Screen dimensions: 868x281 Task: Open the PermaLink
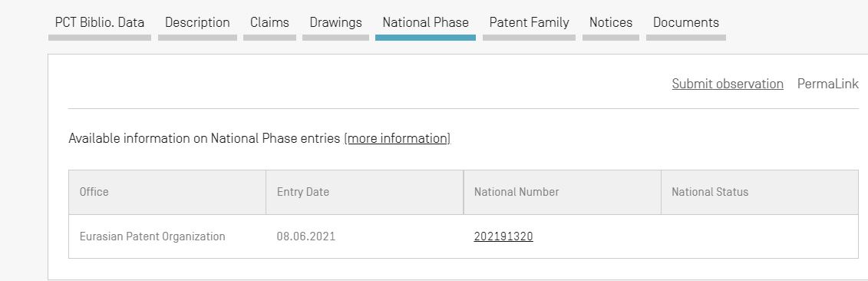(827, 84)
